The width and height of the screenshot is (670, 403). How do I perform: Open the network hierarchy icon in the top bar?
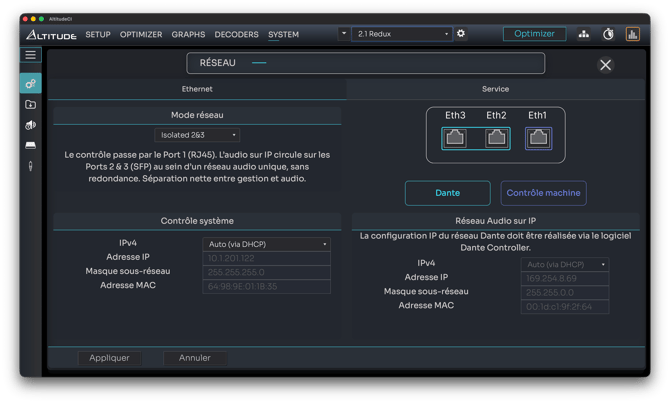tap(584, 34)
